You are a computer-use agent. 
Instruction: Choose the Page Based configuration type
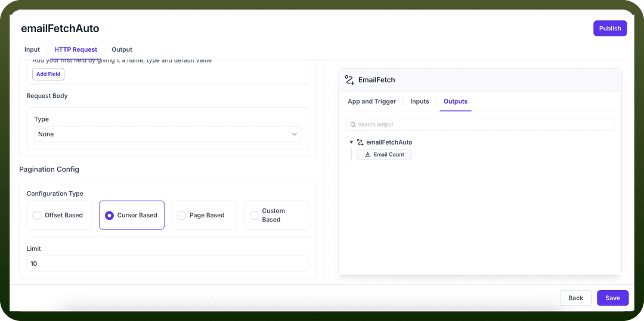point(204,215)
